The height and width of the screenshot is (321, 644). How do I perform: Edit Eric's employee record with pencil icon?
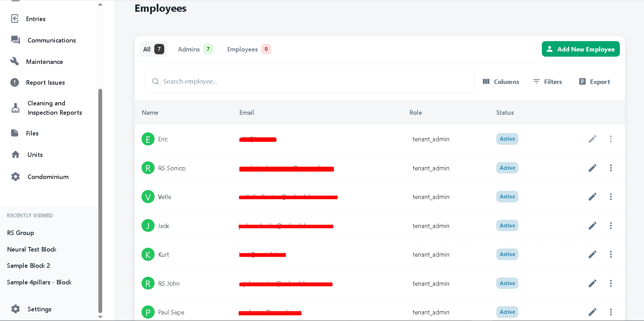coord(592,139)
